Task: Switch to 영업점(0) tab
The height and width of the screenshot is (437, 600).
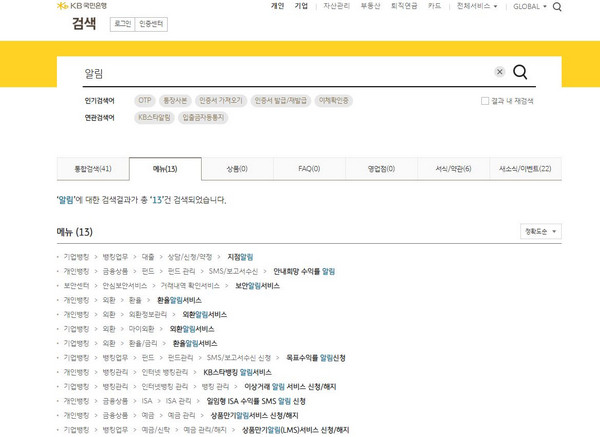Action: click(381, 169)
